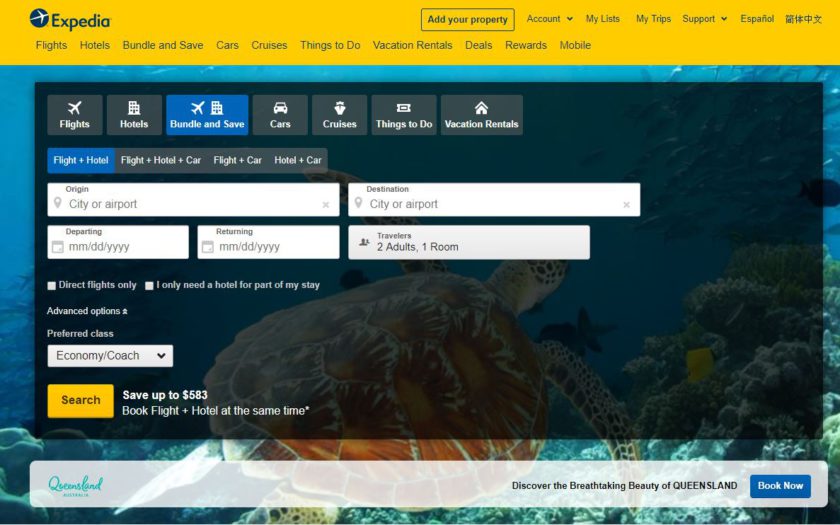
Task: Open My Lists link
Action: point(603,19)
